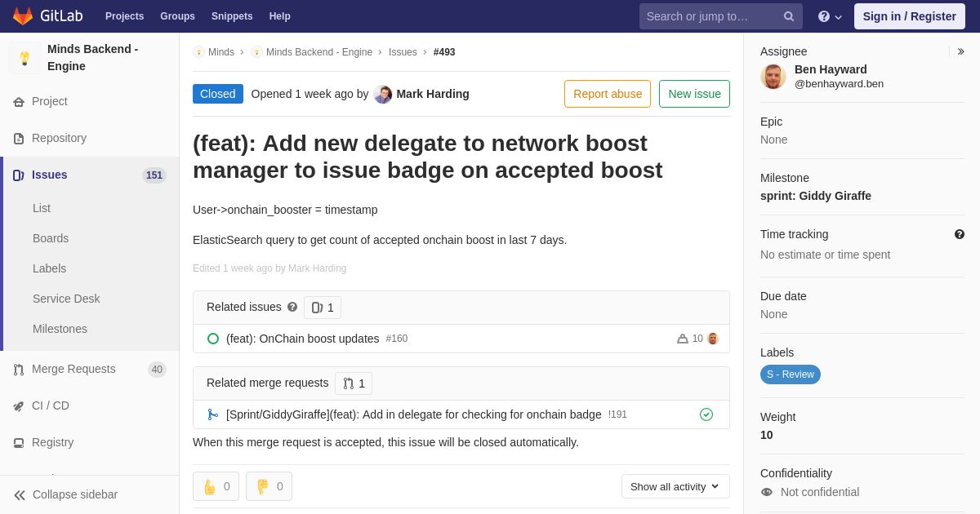The width and height of the screenshot is (980, 514).
Task: Click the Sign in / Register button
Action: (909, 16)
